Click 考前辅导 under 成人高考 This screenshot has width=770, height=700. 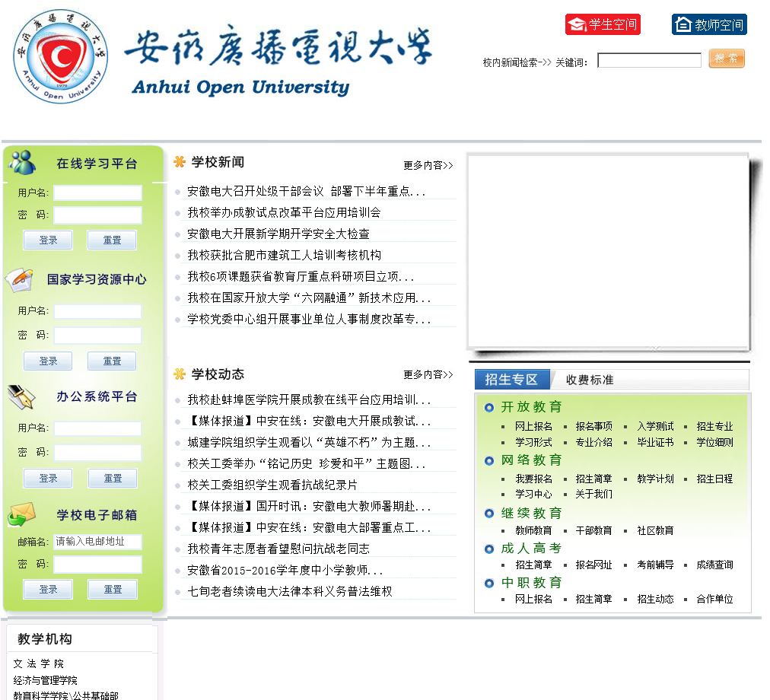(655, 565)
